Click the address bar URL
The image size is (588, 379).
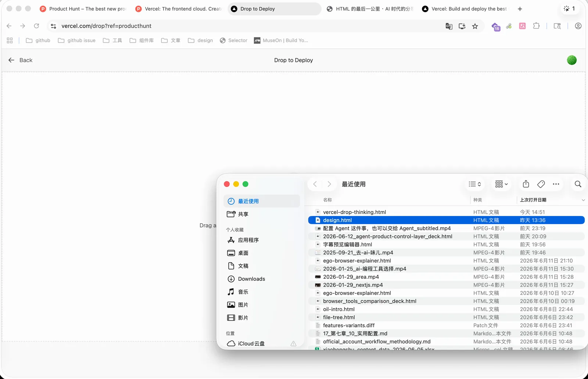(x=107, y=26)
